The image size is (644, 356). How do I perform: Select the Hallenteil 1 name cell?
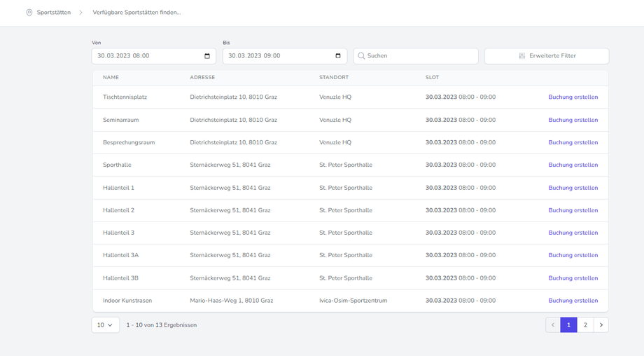click(x=119, y=188)
